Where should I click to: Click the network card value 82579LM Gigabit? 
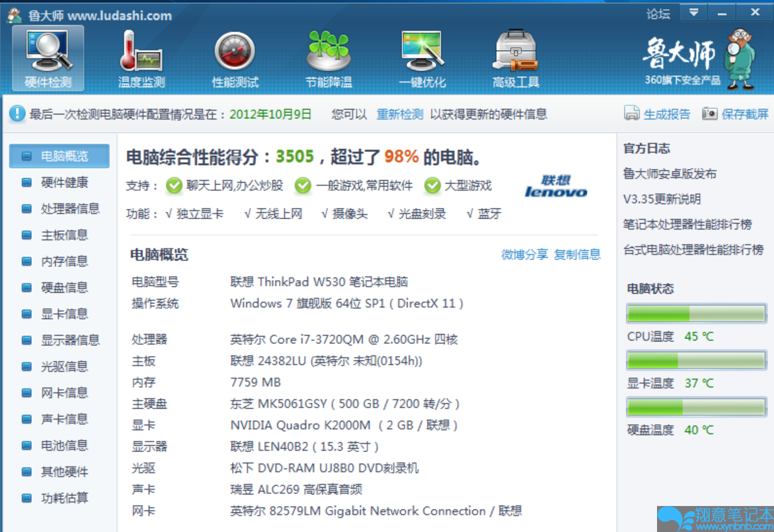tap(376, 511)
